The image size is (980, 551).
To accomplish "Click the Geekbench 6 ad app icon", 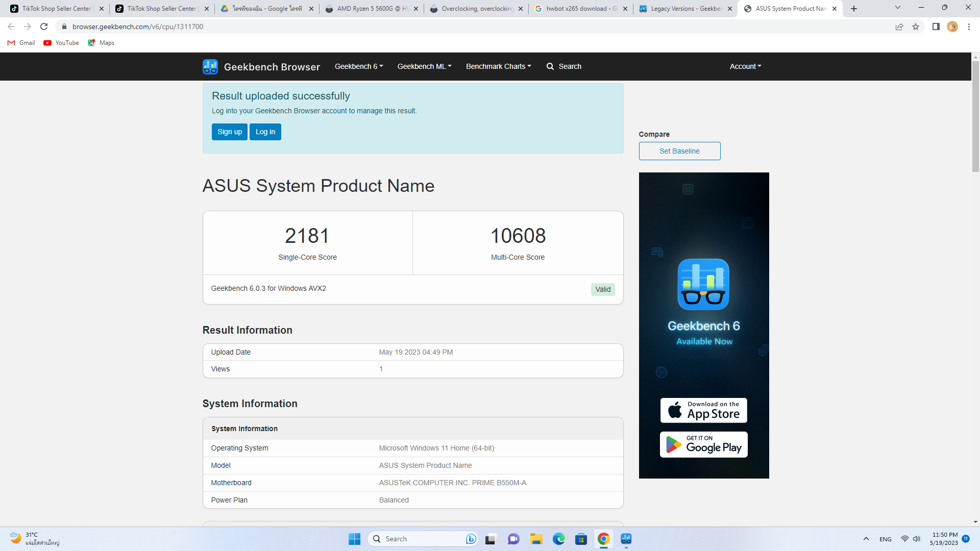I will point(703,284).
